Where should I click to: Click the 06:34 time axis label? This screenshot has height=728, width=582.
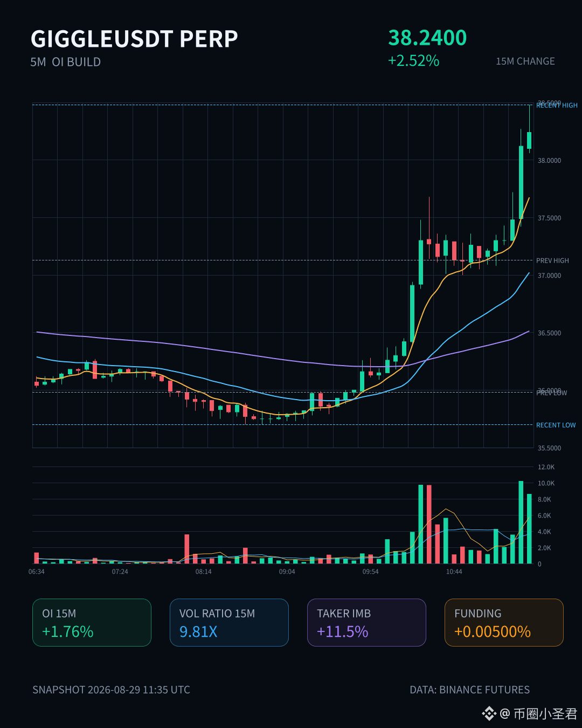click(x=37, y=572)
